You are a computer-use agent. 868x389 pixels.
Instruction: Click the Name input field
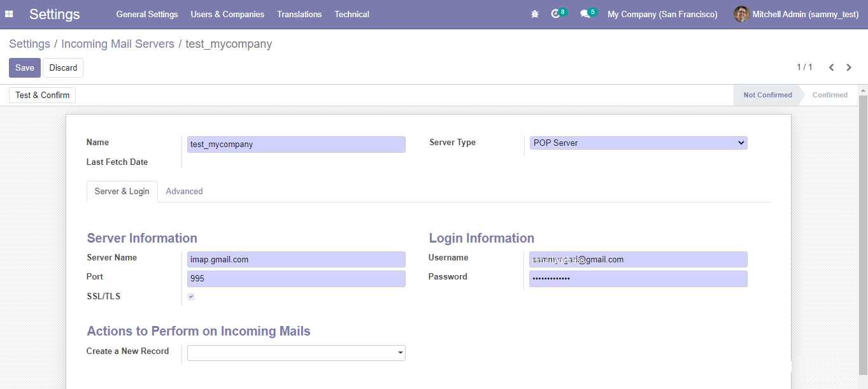coord(296,145)
